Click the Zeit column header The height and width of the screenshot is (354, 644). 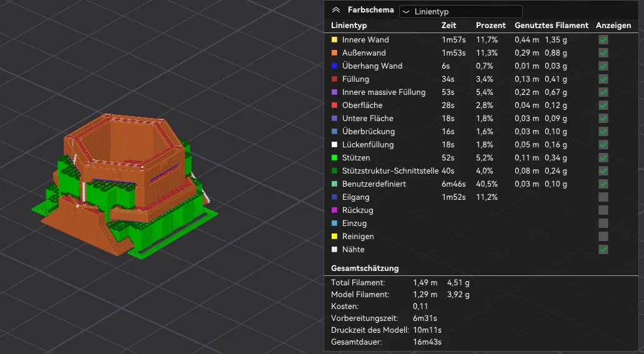(x=449, y=26)
